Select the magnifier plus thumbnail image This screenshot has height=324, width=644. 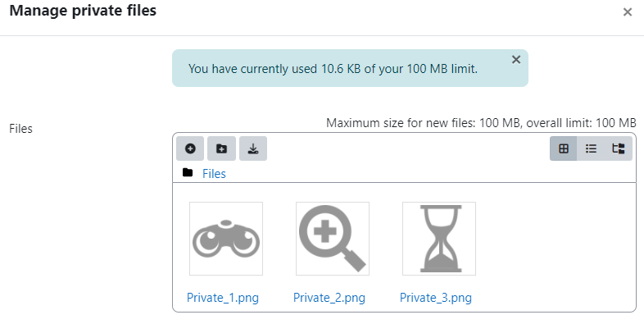point(333,239)
